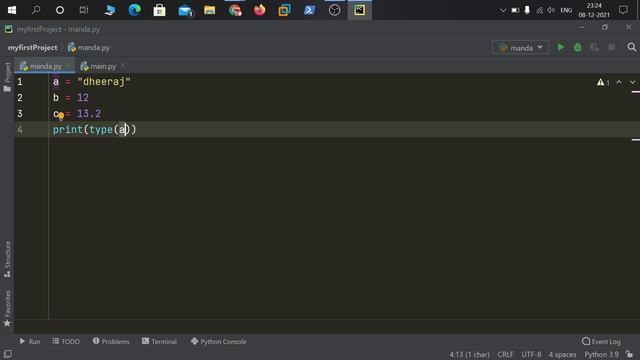The height and width of the screenshot is (360, 640).
Task: Open the Terminal tool window tab
Action: point(159,341)
